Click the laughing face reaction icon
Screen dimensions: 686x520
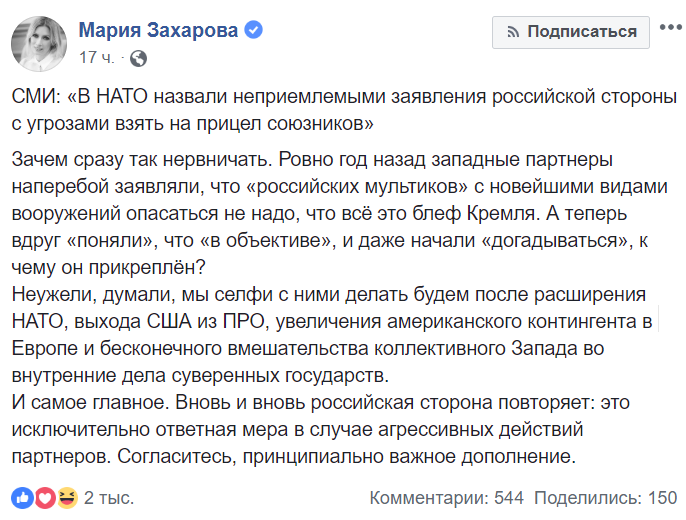[x=67, y=497]
